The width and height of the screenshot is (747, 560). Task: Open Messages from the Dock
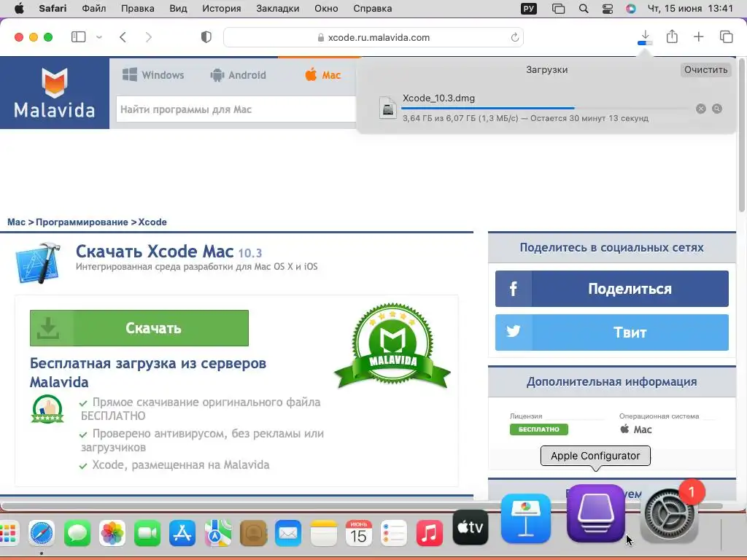[x=77, y=533]
